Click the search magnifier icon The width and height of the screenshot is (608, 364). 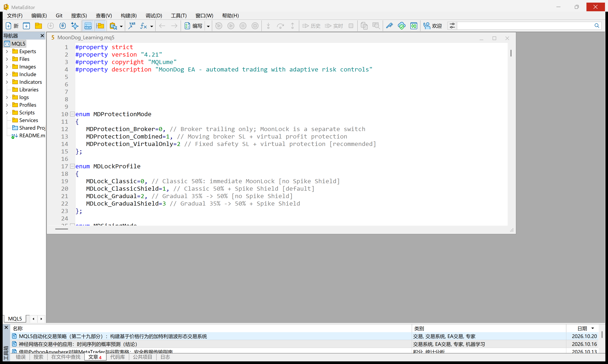[x=597, y=26]
